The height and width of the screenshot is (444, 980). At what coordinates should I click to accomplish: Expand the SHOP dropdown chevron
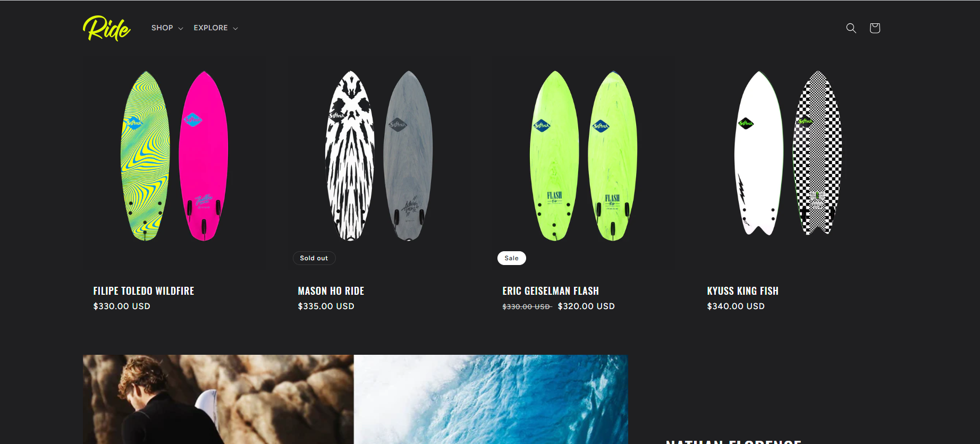point(181,29)
